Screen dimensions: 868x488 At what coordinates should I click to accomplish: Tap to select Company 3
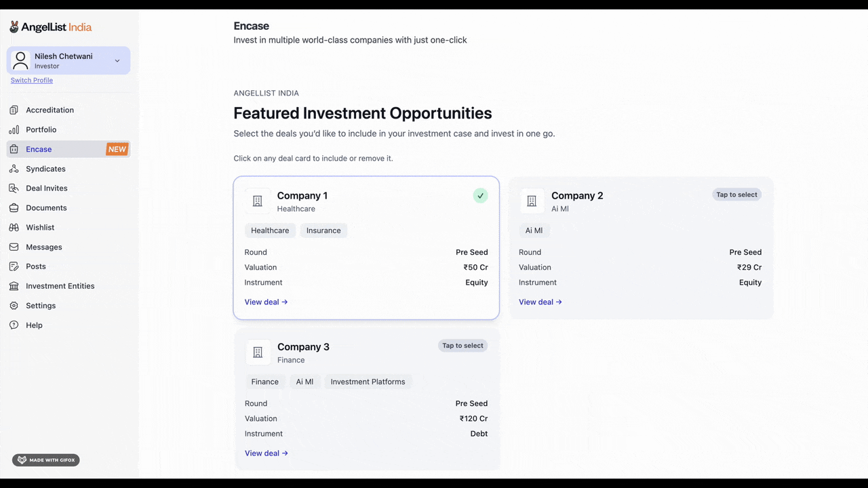462,346
